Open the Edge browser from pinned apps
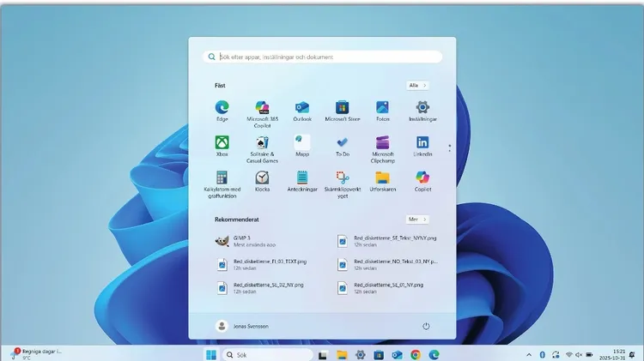This screenshot has height=361, width=644. tap(222, 108)
